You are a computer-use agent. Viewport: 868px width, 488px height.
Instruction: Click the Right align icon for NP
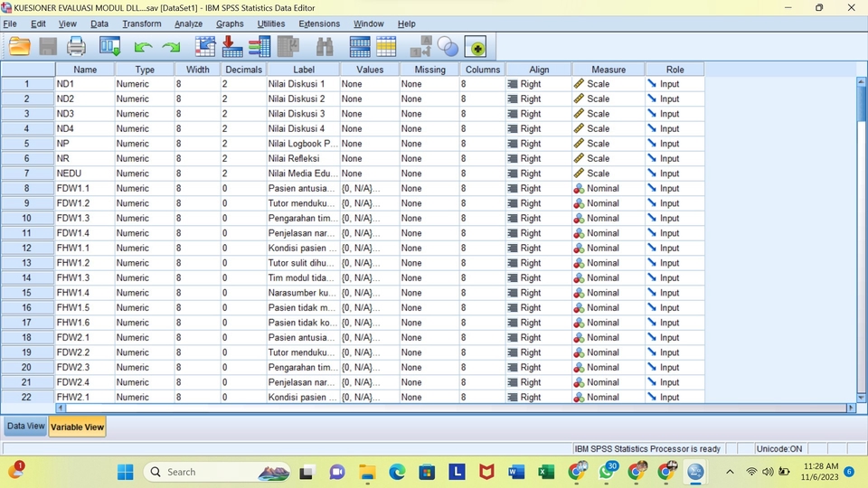(513, 144)
